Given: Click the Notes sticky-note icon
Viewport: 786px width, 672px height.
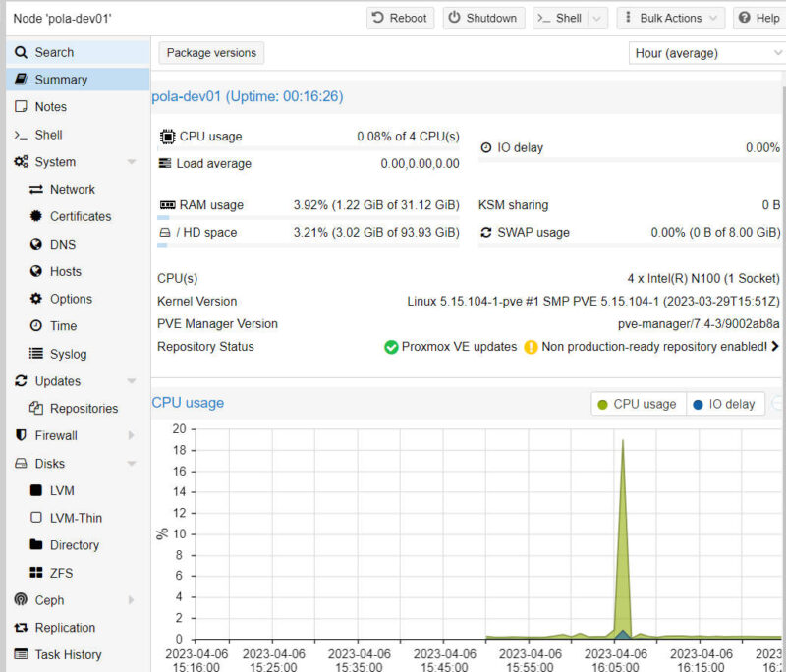Looking at the screenshot, I should pyautogui.click(x=21, y=107).
